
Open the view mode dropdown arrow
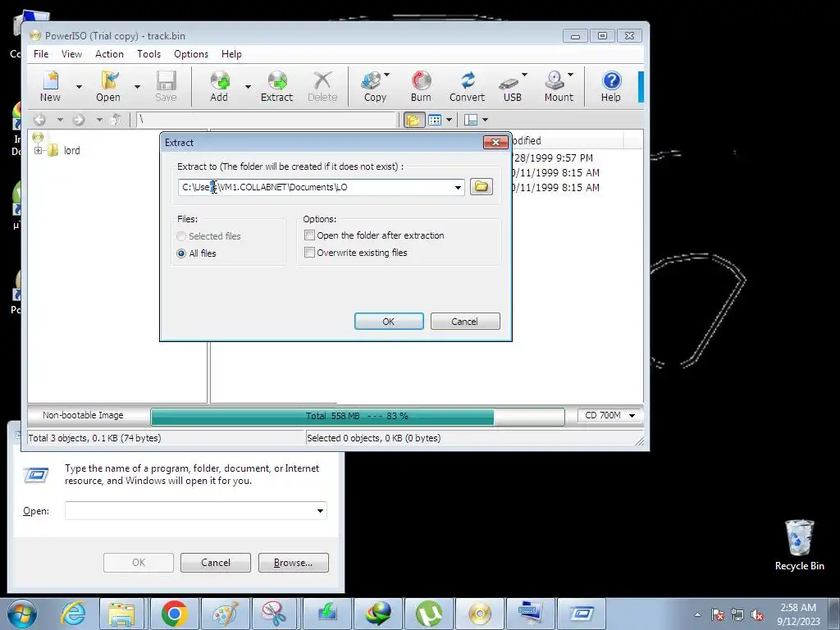pyautogui.click(x=449, y=120)
